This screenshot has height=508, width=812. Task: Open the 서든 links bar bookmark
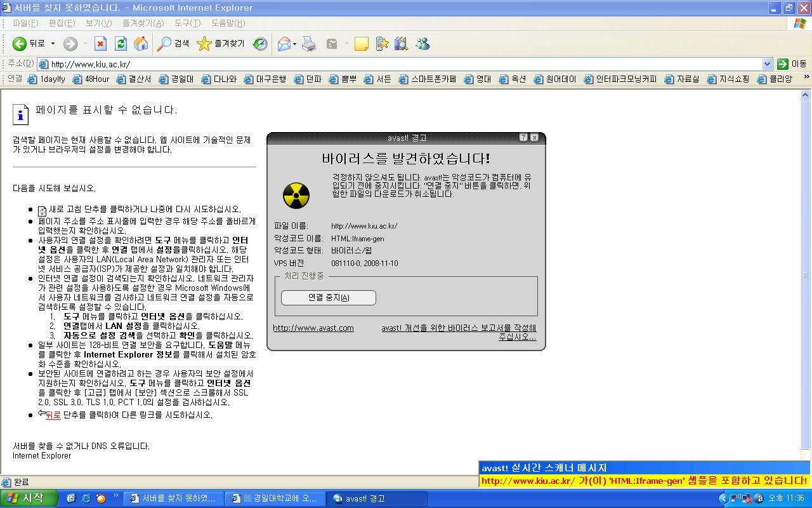tap(377, 79)
